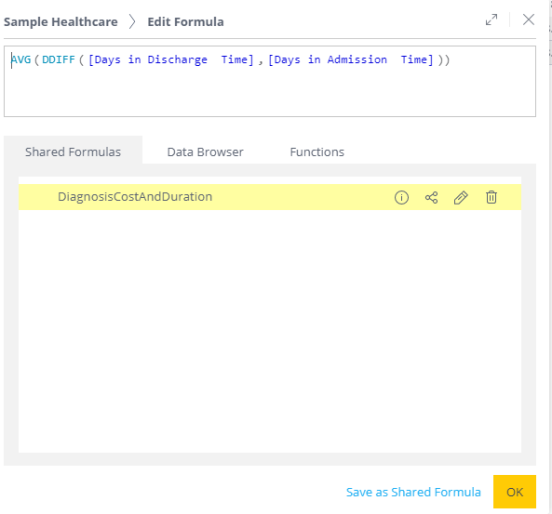The height and width of the screenshot is (514, 552).
Task: Click the AVG function in the formula
Action: [x=21, y=59]
